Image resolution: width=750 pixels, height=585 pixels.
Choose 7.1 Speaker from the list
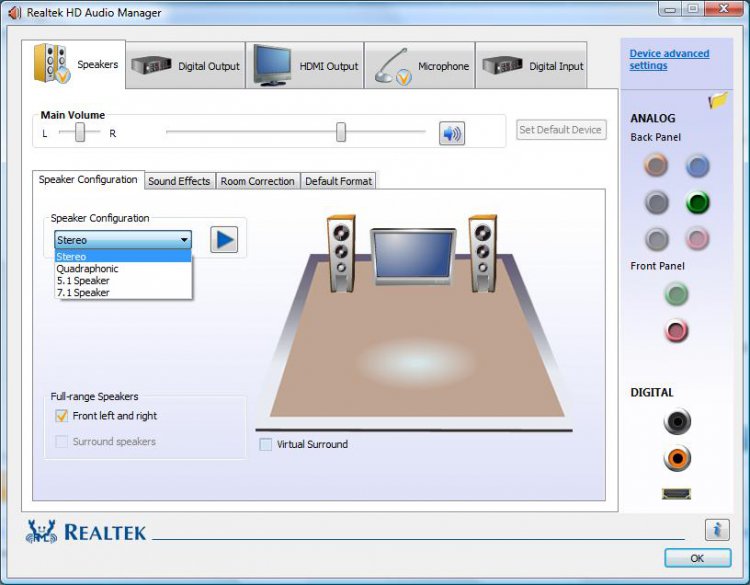pyautogui.click(x=123, y=292)
